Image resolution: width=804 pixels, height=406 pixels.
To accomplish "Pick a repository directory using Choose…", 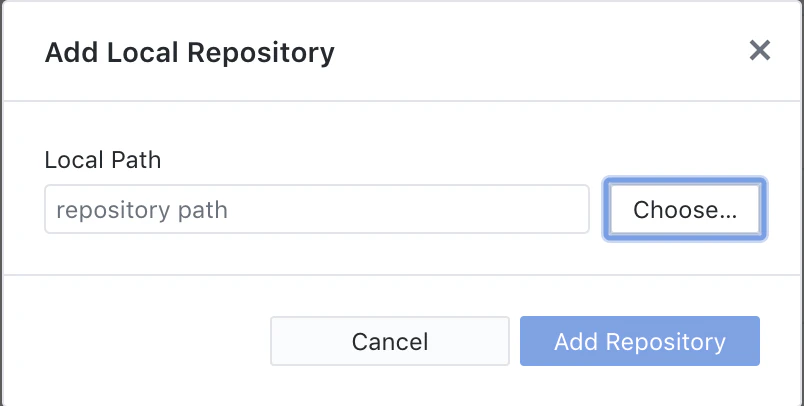I will tap(685, 209).
